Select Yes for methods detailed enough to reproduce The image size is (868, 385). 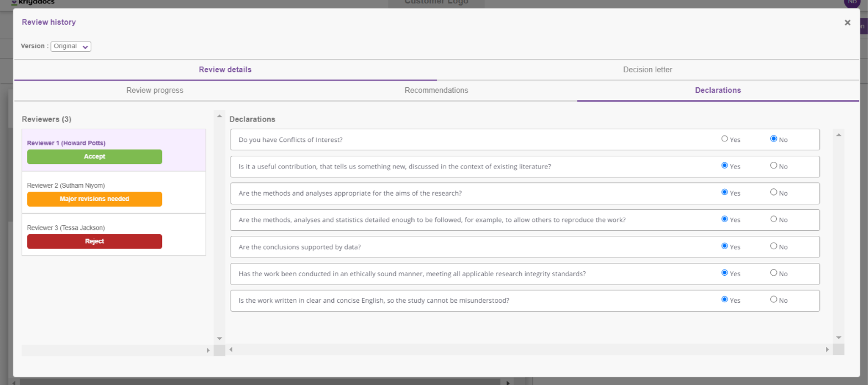point(724,219)
